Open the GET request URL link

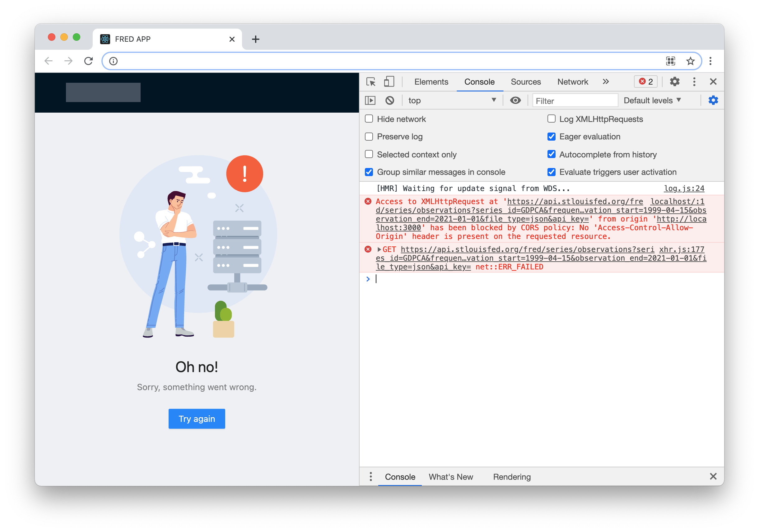541,258
